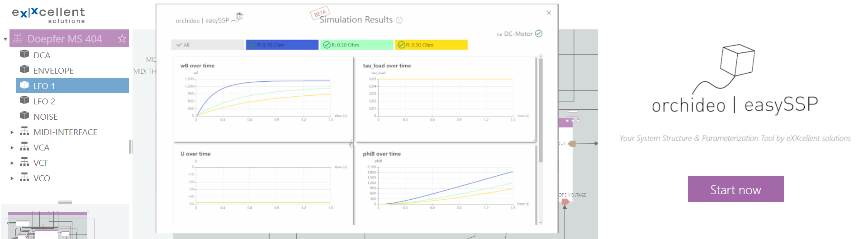Expand the VCA tree node
868x239 pixels.
point(12,148)
